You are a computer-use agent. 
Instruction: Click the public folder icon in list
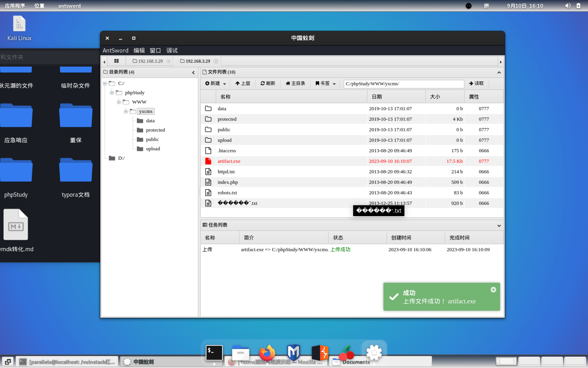point(208,129)
